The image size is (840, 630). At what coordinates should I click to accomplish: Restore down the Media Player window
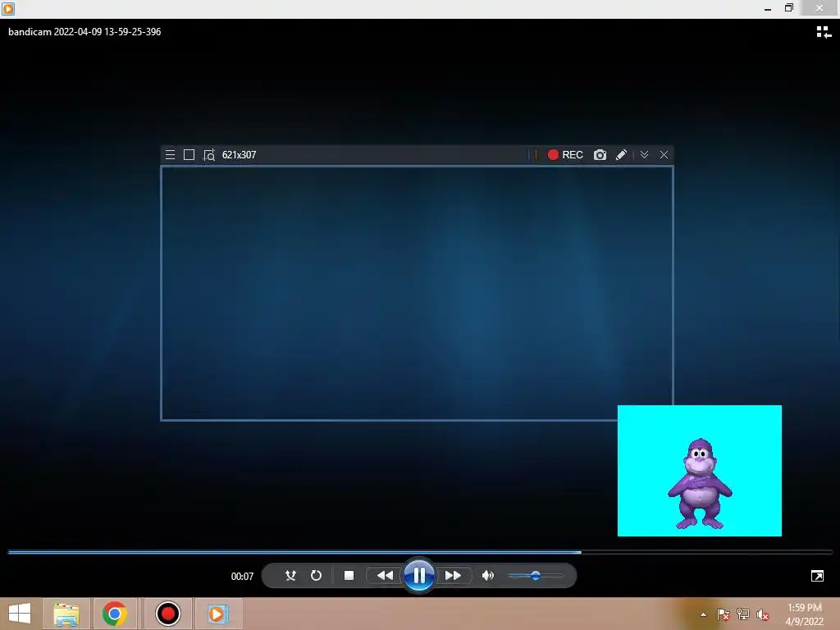pos(788,7)
